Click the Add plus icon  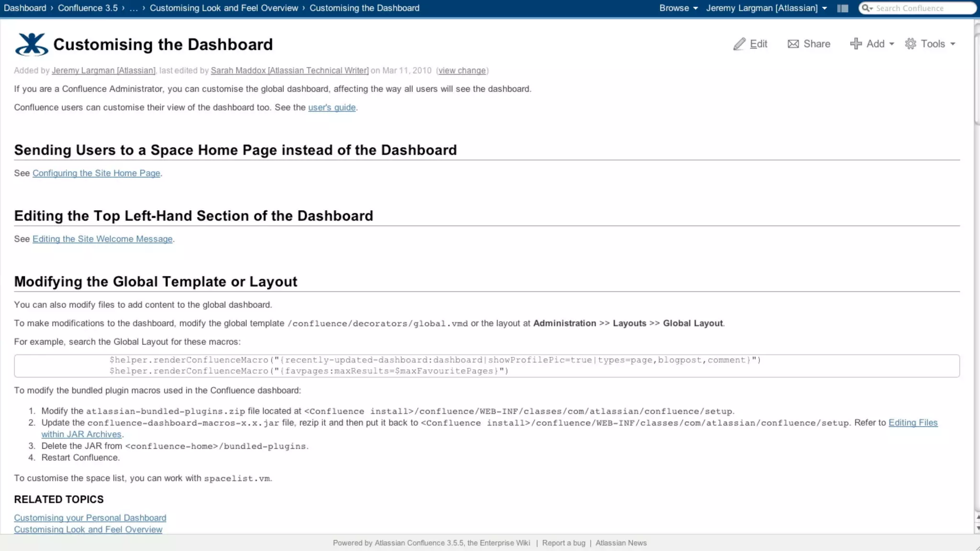(x=856, y=44)
